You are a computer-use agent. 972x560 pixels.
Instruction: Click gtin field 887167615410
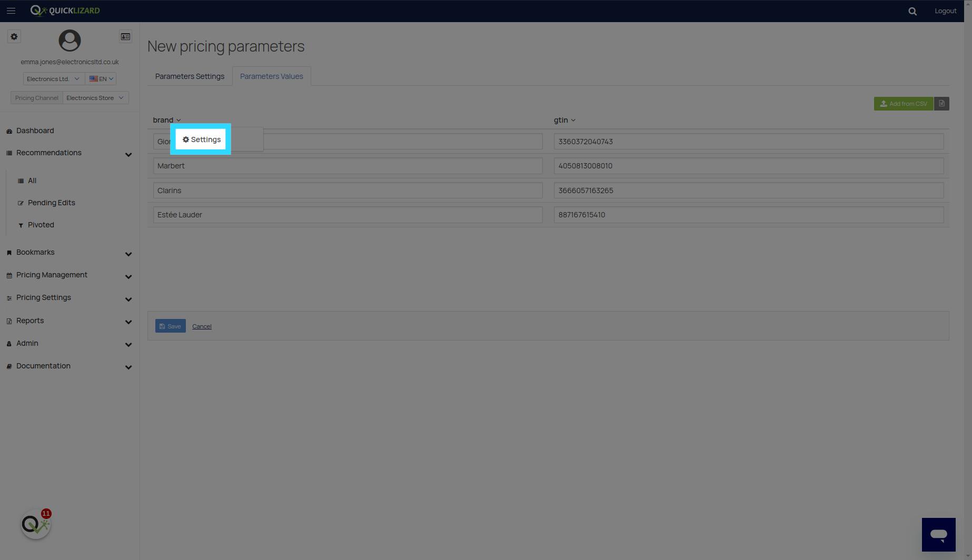click(749, 215)
